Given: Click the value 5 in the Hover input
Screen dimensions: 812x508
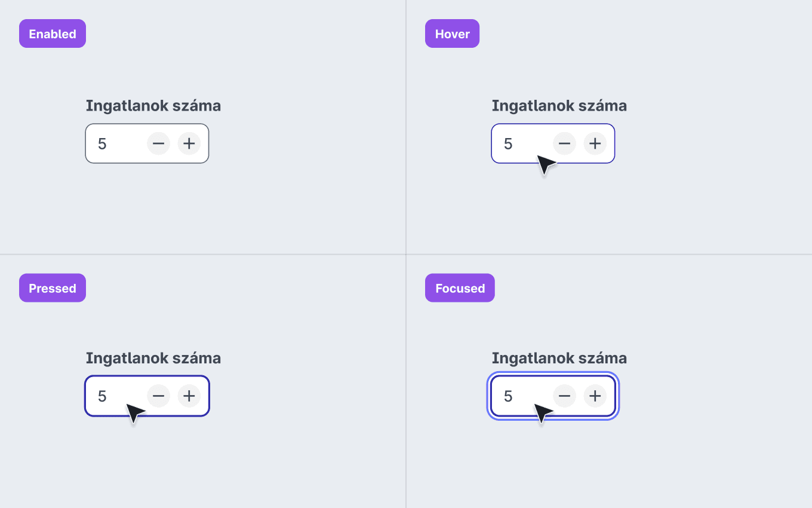Looking at the screenshot, I should [x=508, y=144].
